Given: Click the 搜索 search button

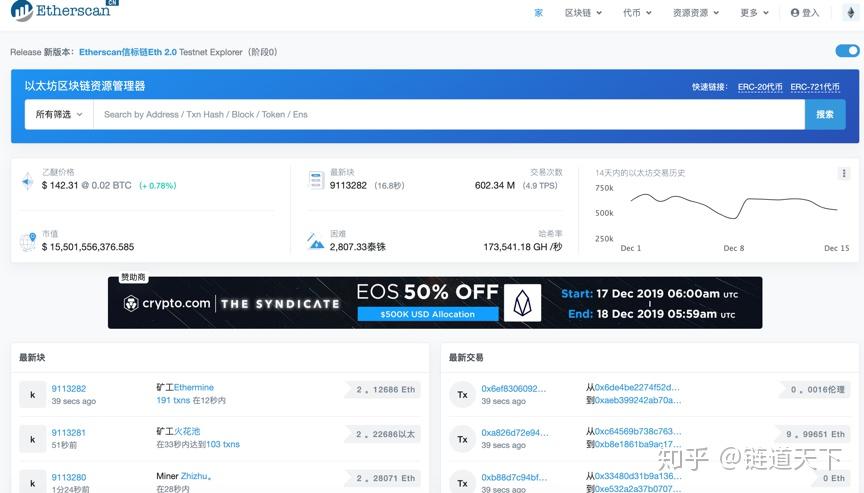Looking at the screenshot, I should (x=825, y=115).
